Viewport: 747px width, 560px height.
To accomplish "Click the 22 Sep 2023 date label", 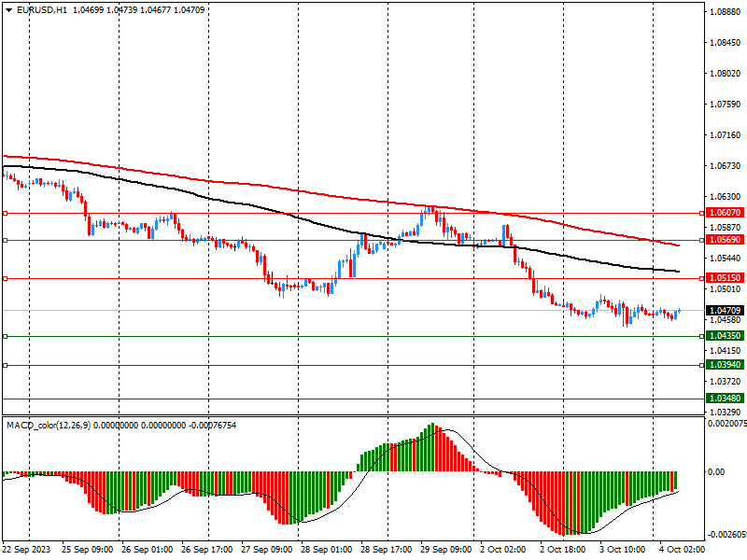I will [x=26, y=551].
